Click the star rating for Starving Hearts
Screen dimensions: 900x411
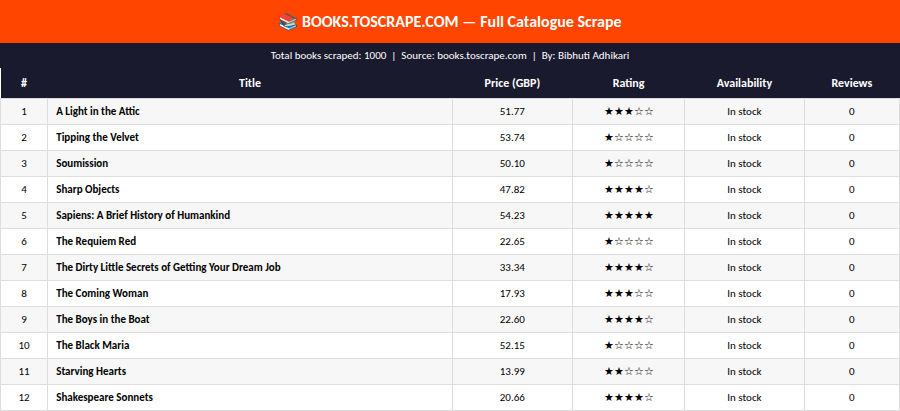629,371
